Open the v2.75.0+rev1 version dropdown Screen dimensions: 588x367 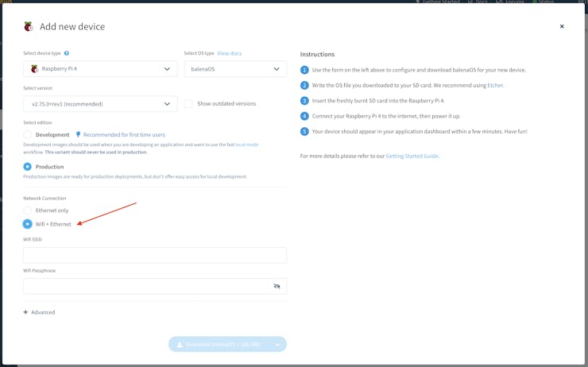[x=100, y=104]
